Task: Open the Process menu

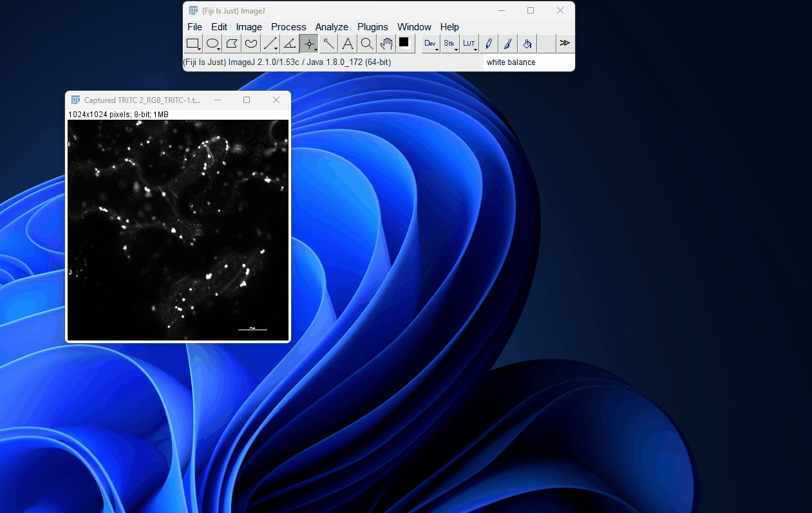Action: point(288,27)
